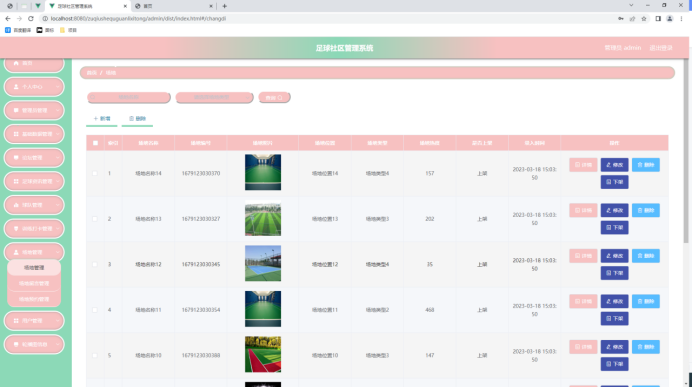
Task: Open the browser side panel icon
Action: pyautogui.click(x=658, y=19)
